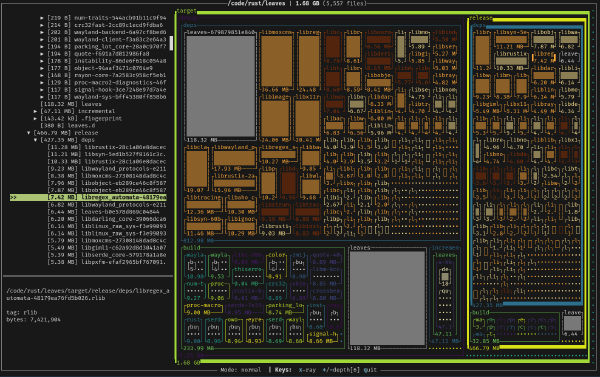Viewport: 600px width, 377px height.
Task: Select the libclap 19.07 MB treemap block
Action: coord(197,169)
